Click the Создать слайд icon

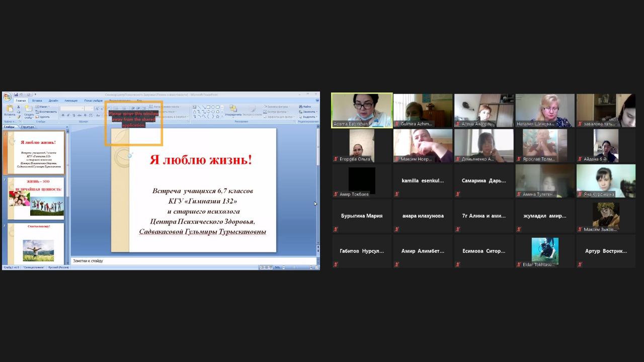tap(29, 111)
